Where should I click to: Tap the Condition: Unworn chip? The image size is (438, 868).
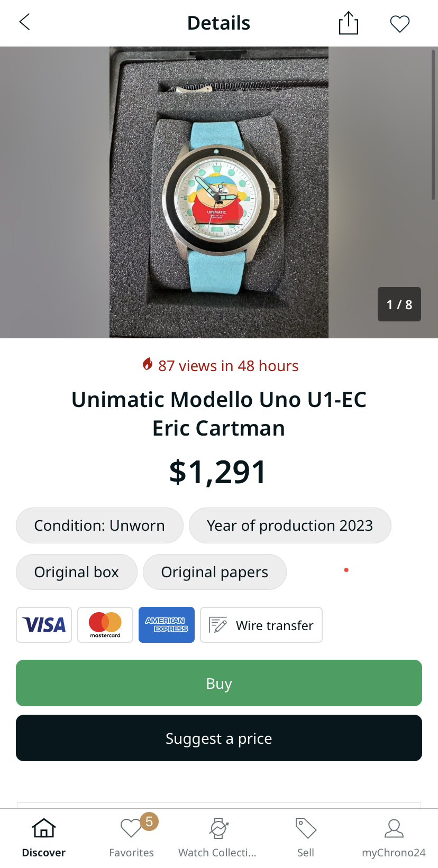pos(99,525)
